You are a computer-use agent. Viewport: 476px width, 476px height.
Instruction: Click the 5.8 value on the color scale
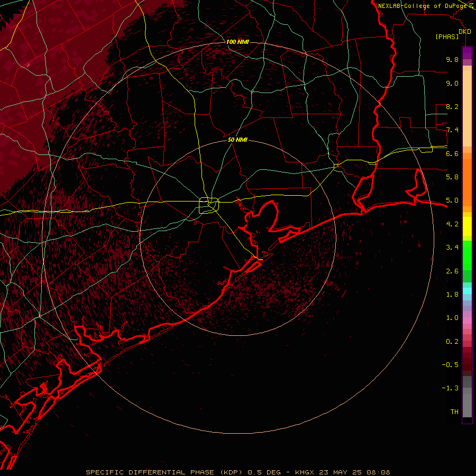point(452,177)
